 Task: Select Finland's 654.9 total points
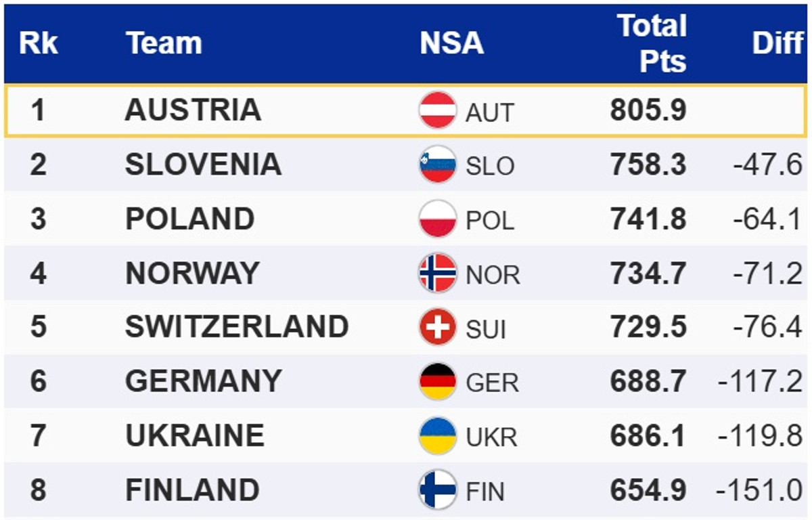coord(648,490)
